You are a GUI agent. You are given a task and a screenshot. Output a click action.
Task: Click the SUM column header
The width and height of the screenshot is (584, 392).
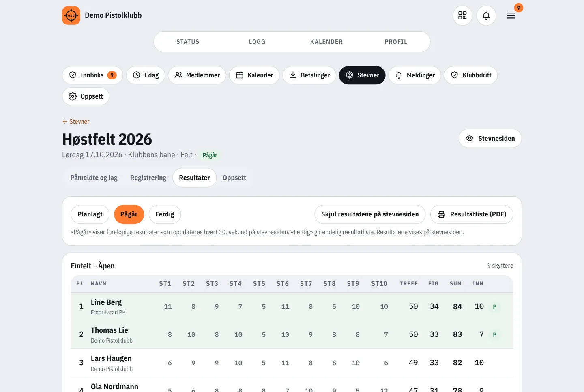point(455,284)
